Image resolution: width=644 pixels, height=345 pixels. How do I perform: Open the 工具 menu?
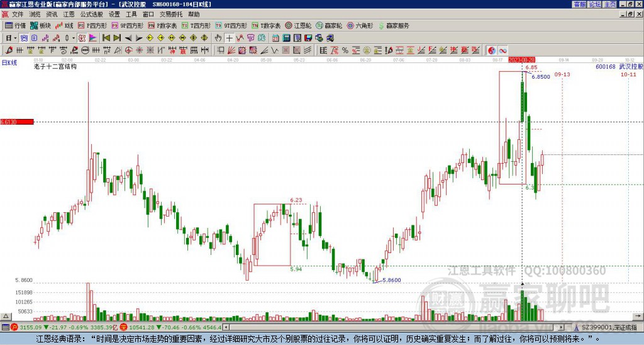pyautogui.click(x=131, y=14)
